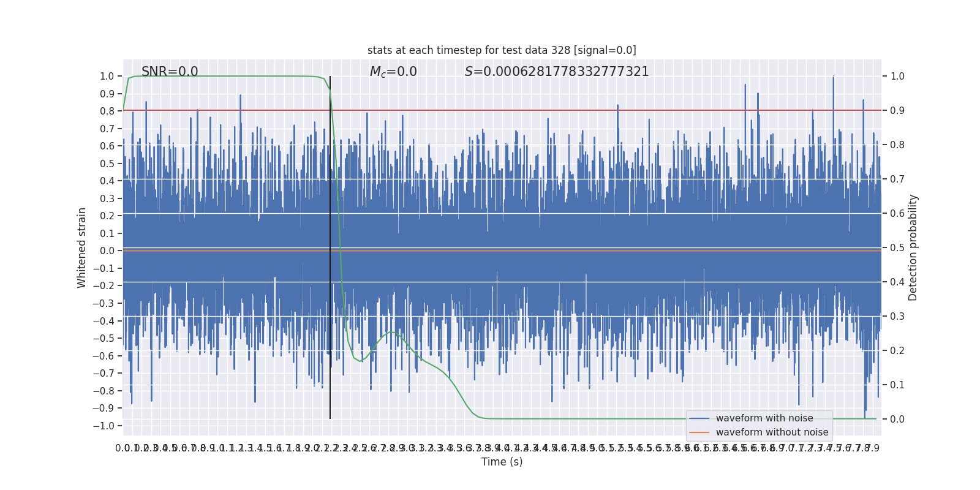Image resolution: width=980 pixels, height=490 pixels.
Task: Click the plot title mentioning test data 328
Action: [x=502, y=50]
